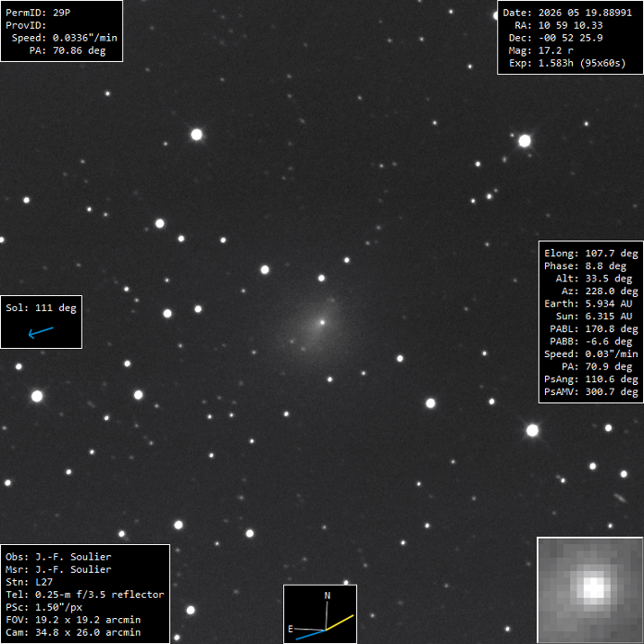
Task: Click the PsAng 110.6 deg line
Action: (591, 379)
